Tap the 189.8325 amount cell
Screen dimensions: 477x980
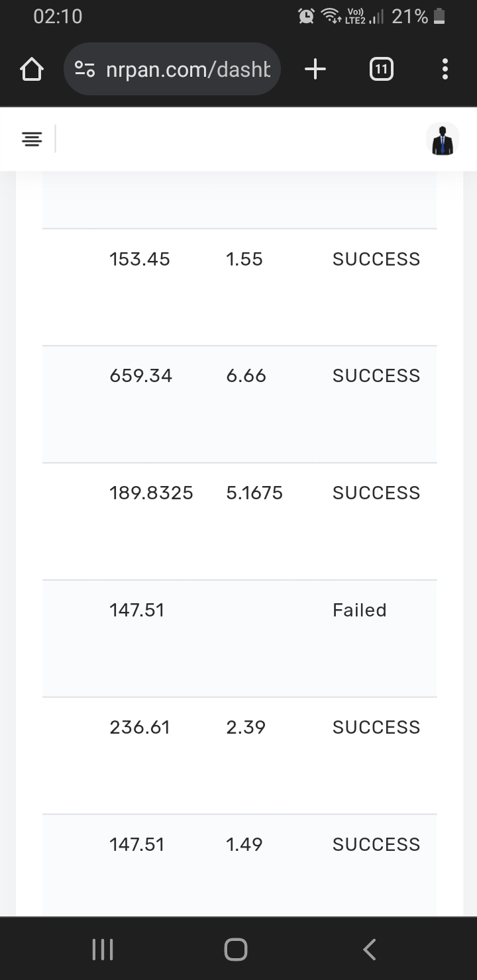point(151,493)
